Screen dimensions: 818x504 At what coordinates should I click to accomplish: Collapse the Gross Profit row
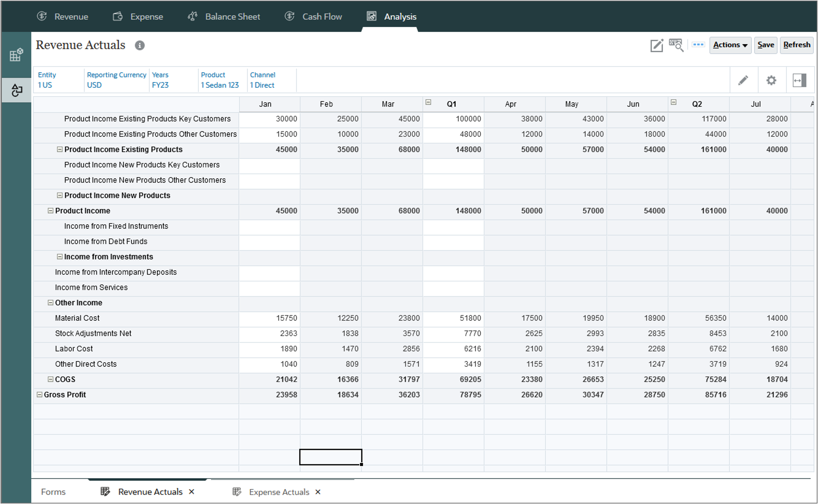[x=39, y=395]
